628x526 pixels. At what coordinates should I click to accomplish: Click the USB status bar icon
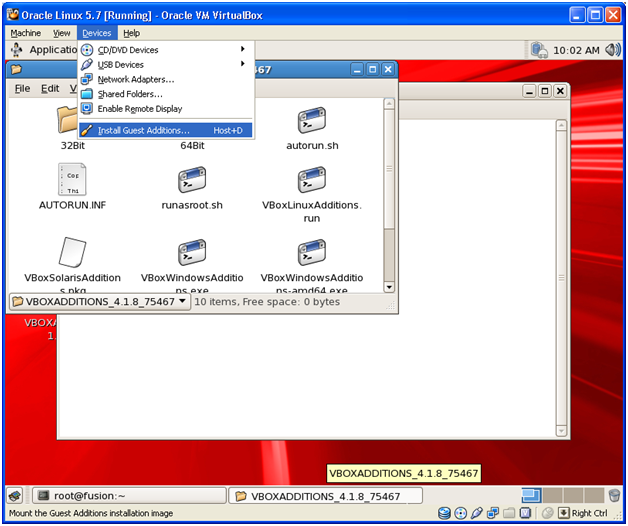(477, 513)
